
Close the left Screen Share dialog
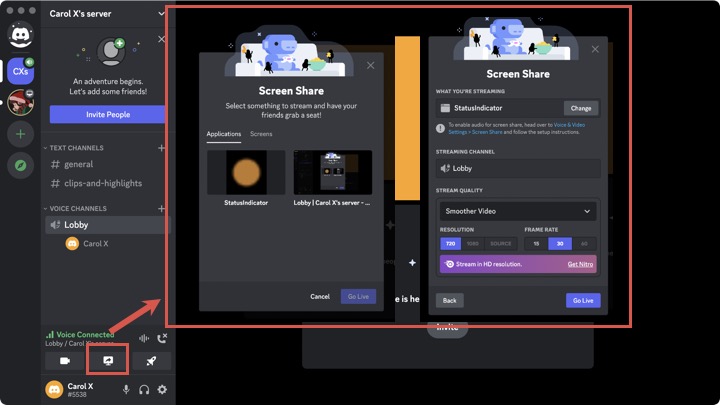tap(371, 66)
